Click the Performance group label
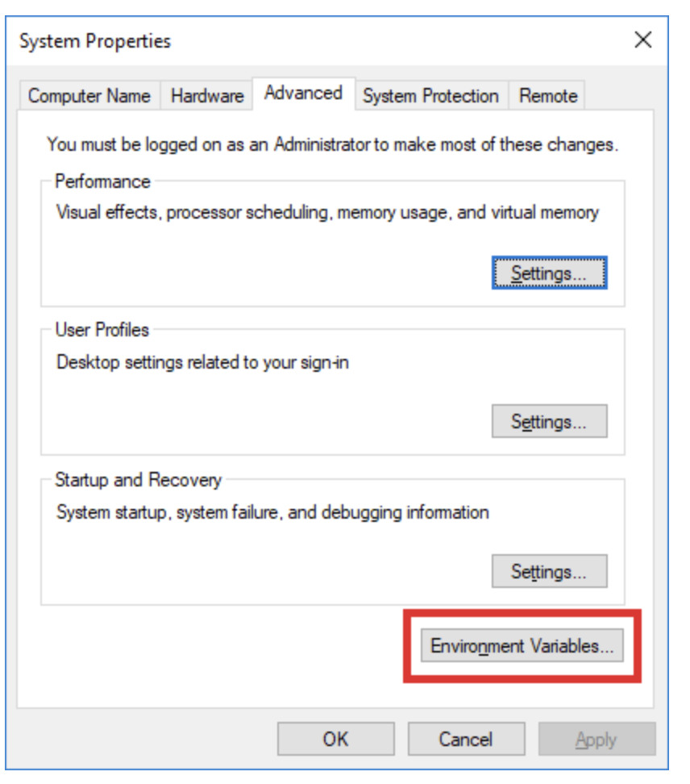This screenshot has height=784, width=690. [102, 181]
